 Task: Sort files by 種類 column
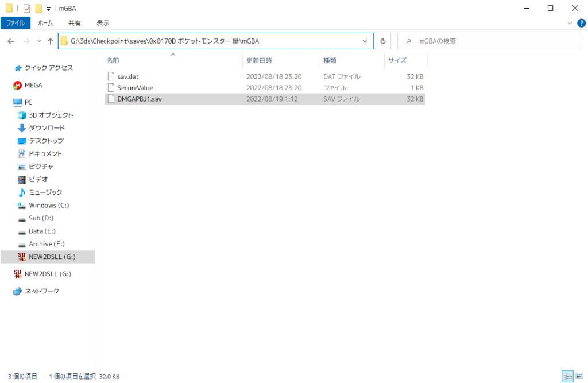[352, 60]
